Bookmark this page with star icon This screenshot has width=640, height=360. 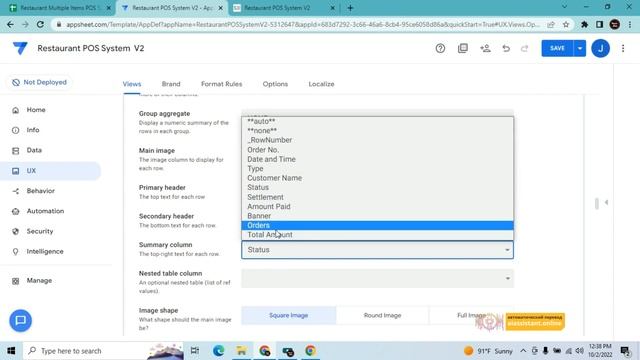click(x=566, y=24)
